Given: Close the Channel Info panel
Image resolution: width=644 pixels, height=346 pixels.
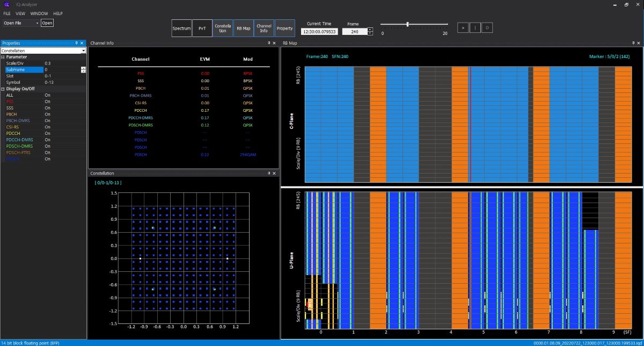Looking at the screenshot, I should click(x=274, y=43).
